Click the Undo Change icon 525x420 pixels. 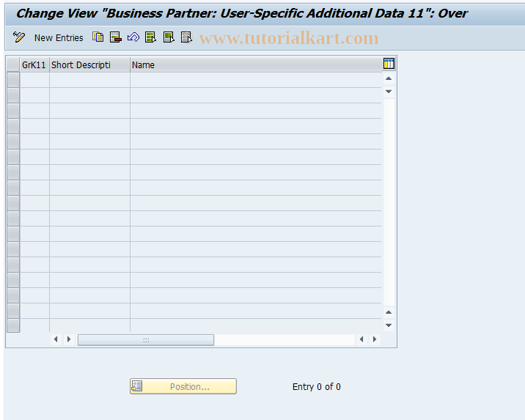click(x=133, y=37)
